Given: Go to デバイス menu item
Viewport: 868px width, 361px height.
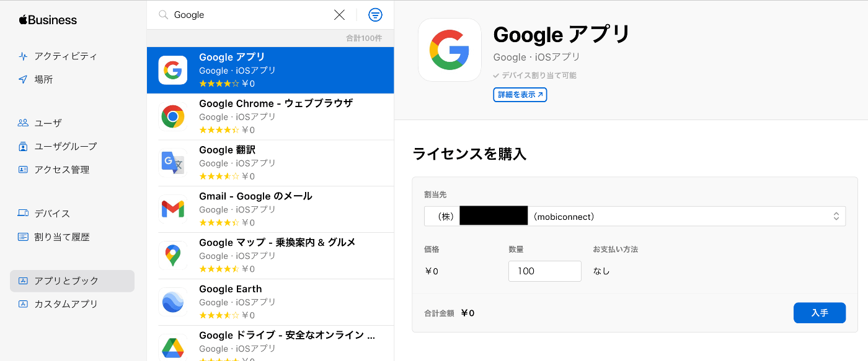Looking at the screenshot, I should tap(52, 214).
